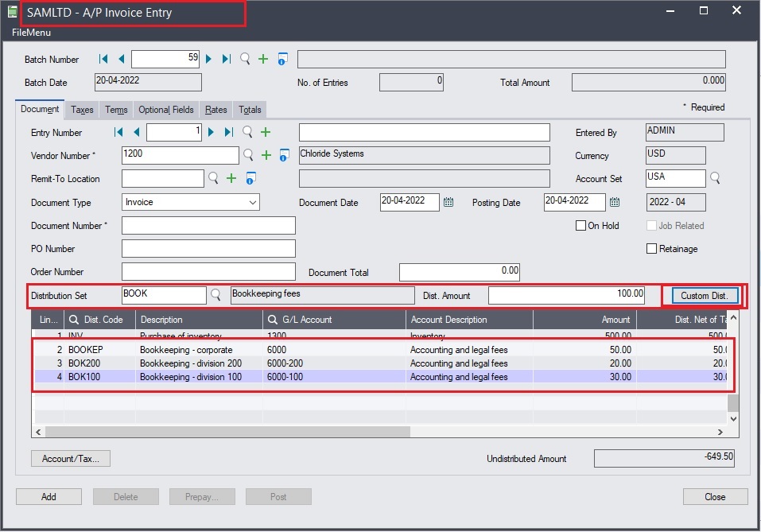The height and width of the screenshot is (532, 761).
Task: Open vendor information zoom icon
Action: [285, 155]
